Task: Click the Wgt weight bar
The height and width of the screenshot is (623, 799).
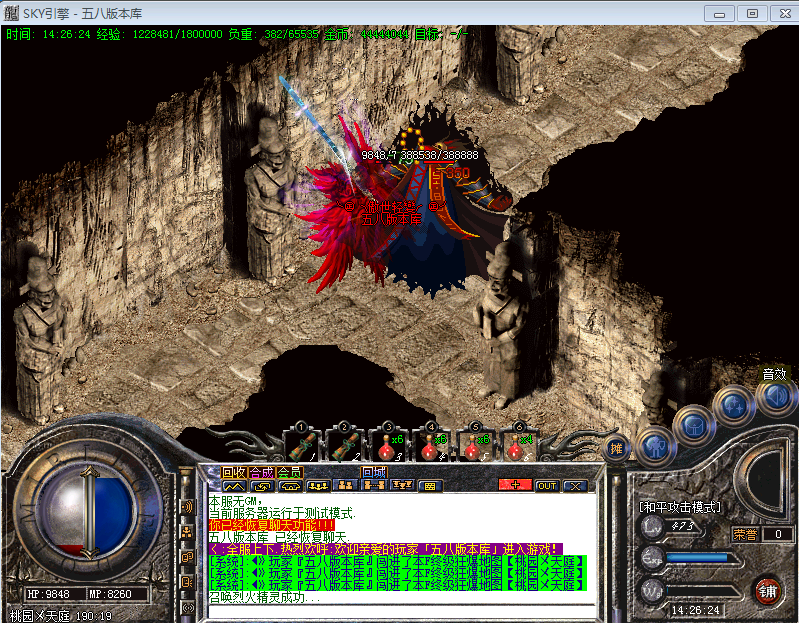Action: (x=703, y=591)
